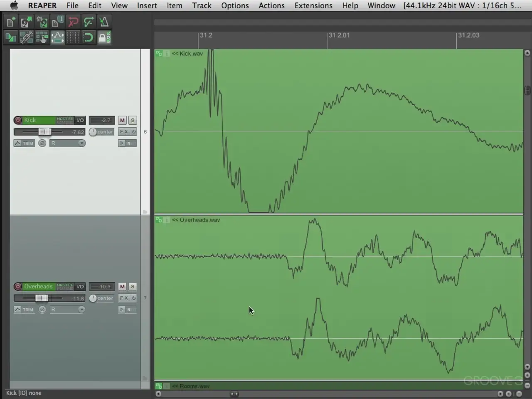Open Kick track TRIM automation mode menu

tap(24, 143)
